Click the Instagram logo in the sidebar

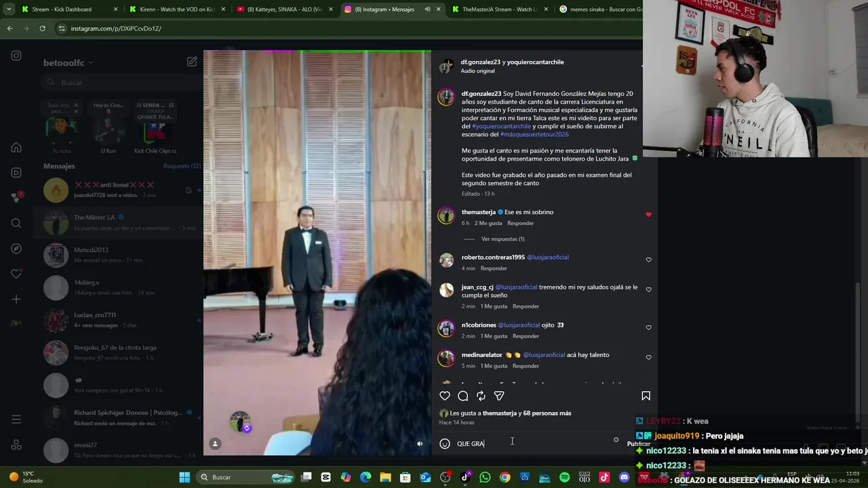(16, 56)
